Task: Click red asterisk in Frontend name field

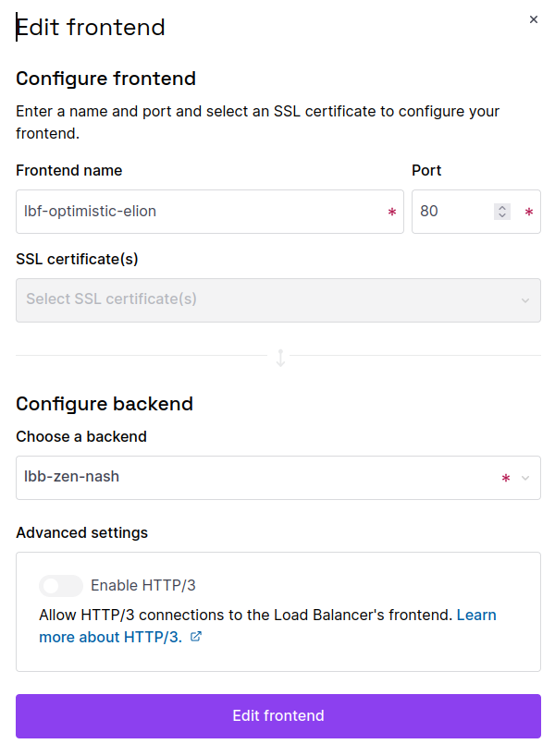Action: tap(391, 213)
